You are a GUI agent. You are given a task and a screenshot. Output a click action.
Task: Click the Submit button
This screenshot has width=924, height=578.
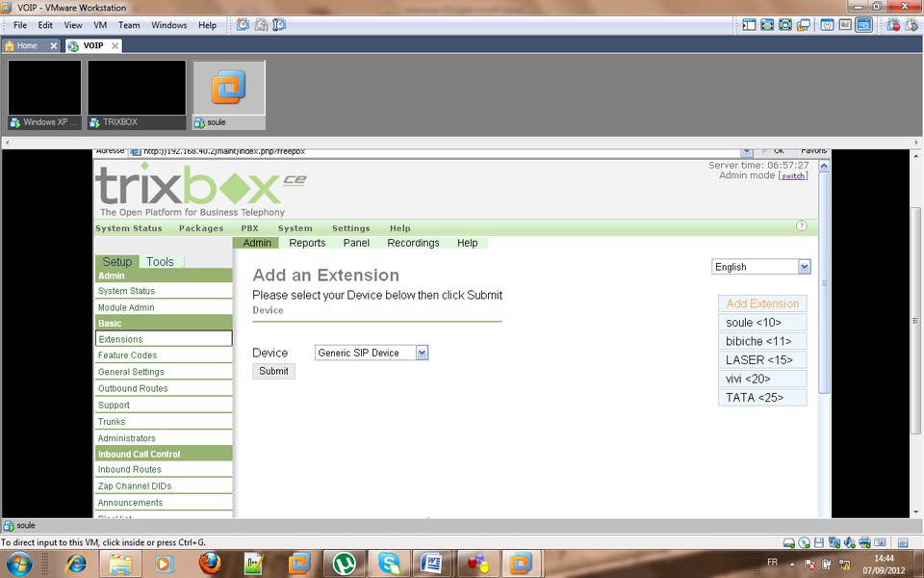pos(273,371)
